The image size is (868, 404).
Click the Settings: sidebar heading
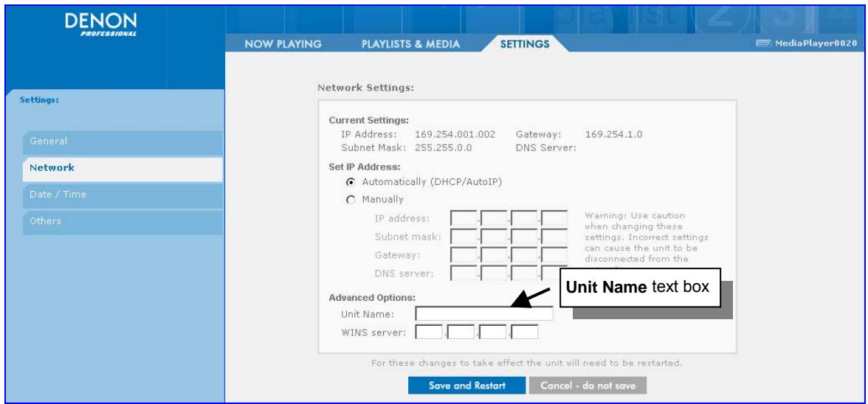tap(39, 100)
